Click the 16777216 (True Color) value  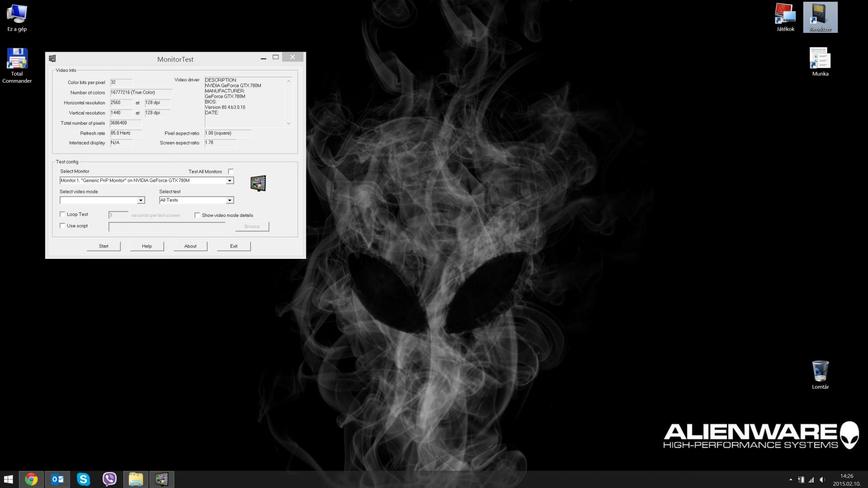click(141, 93)
